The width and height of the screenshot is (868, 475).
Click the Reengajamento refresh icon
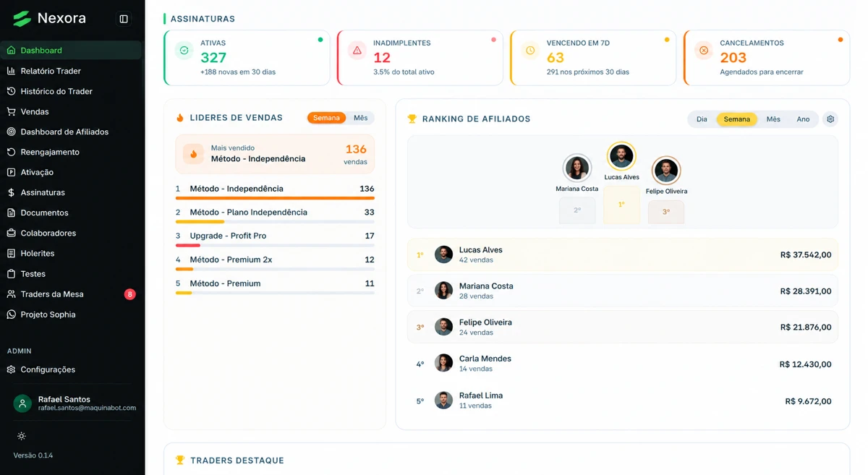coord(11,152)
